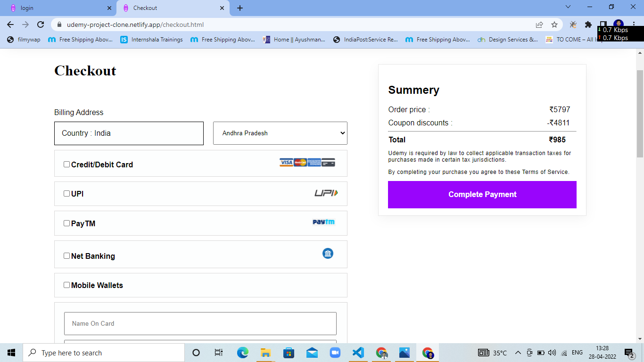Click the Paytm logo icon

point(324,223)
